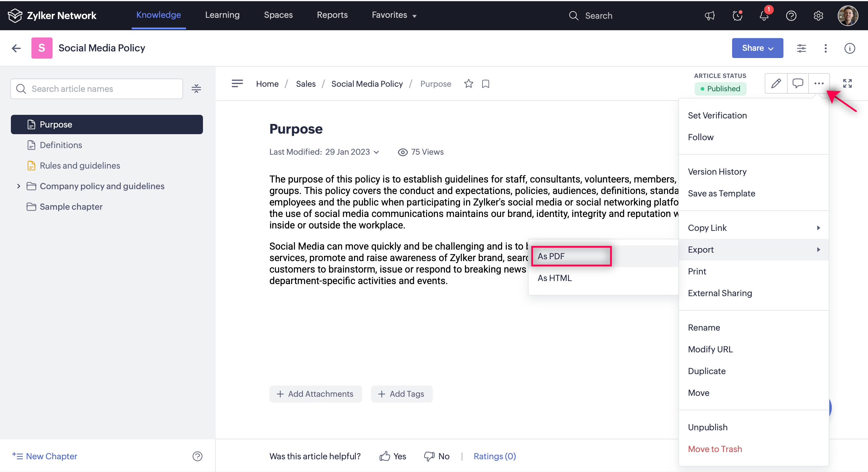Open the Share dropdown button
The width and height of the screenshot is (868, 472).
(x=757, y=48)
